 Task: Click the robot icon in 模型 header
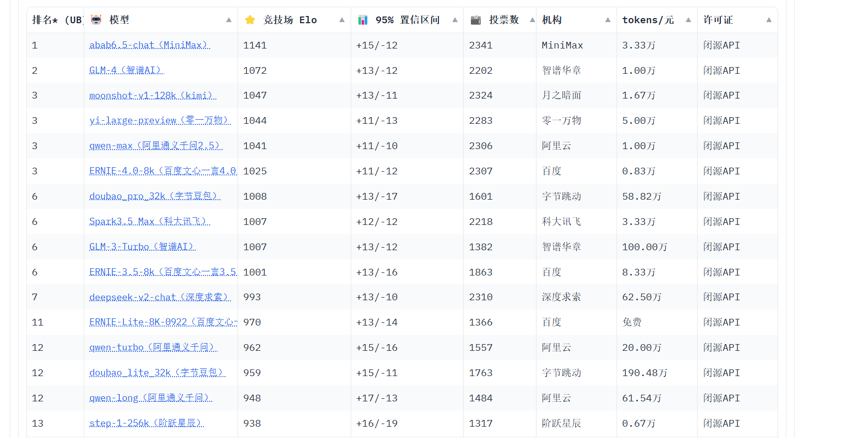pos(96,20)
